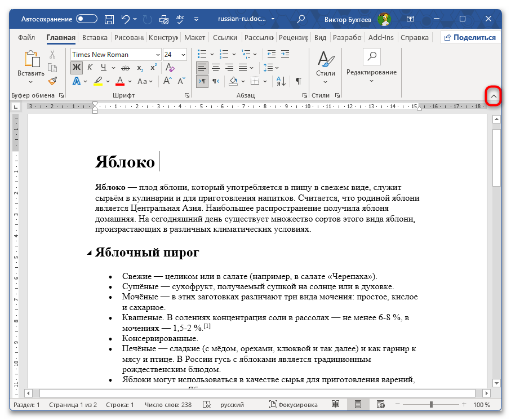Open Styles gallery icon
Image resolution: width=511 pixels, height=420 pixels.
click(x=325, y=59)
